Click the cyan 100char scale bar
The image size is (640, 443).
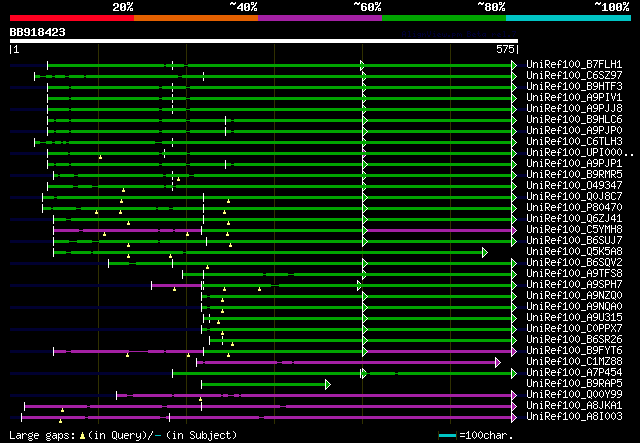tap(447, 436)
